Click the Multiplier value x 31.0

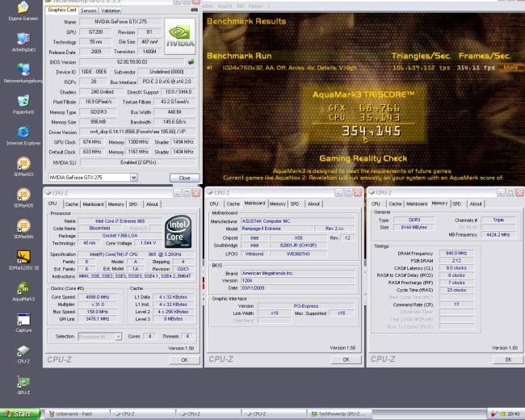pos(98,304)
